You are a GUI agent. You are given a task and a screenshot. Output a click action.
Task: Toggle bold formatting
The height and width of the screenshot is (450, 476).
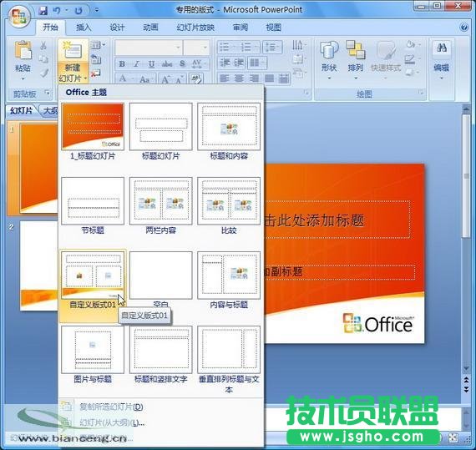[122, 64]
